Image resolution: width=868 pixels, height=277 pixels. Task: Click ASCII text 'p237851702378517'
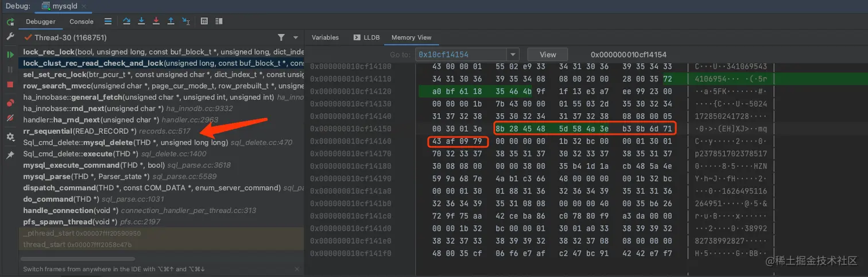pyautogui.click(x=730, y=153)
